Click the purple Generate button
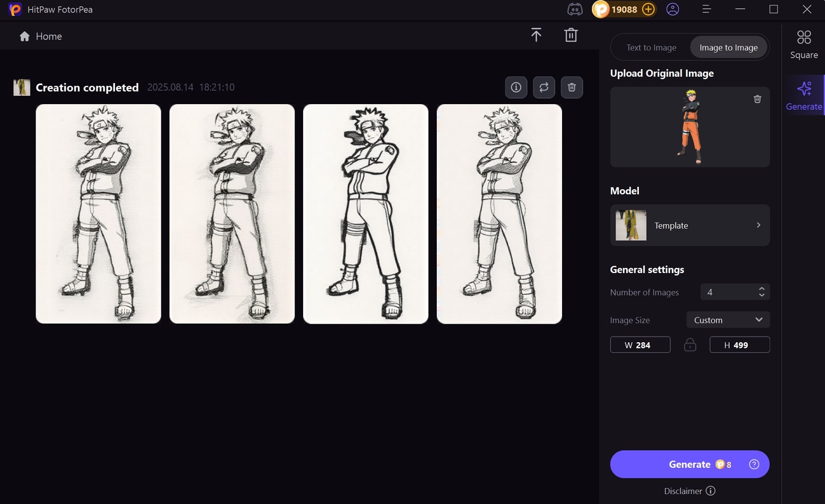 click(690, 464)
